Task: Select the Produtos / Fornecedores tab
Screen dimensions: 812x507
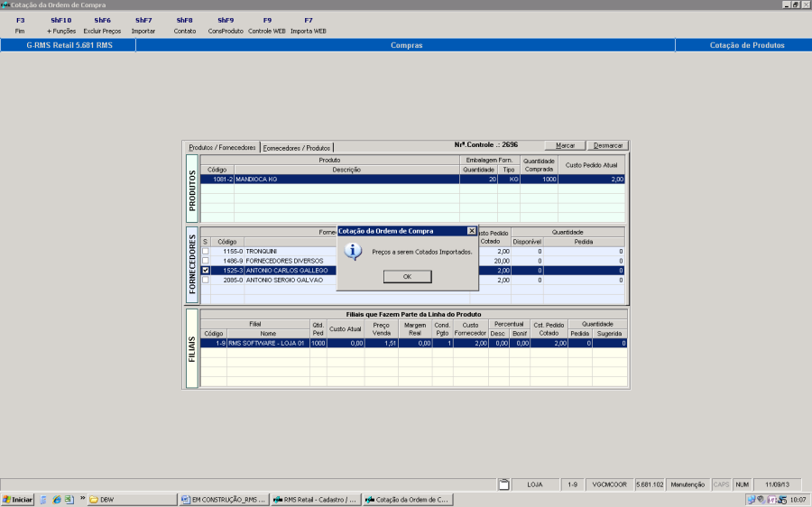Action: (222, 148)
